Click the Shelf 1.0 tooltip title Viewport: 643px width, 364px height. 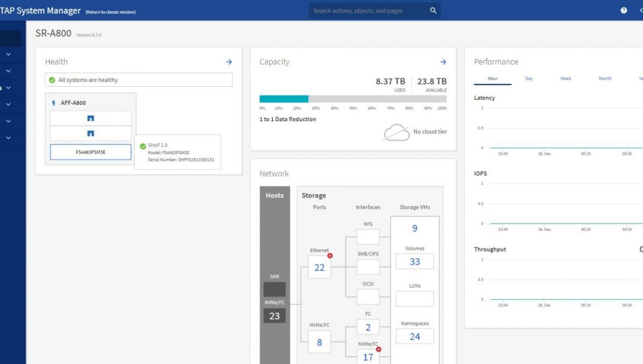158,145
